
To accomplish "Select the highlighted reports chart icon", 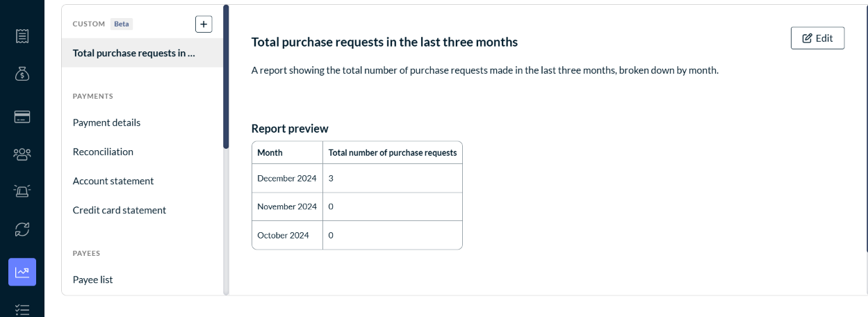I will [22, 272].
